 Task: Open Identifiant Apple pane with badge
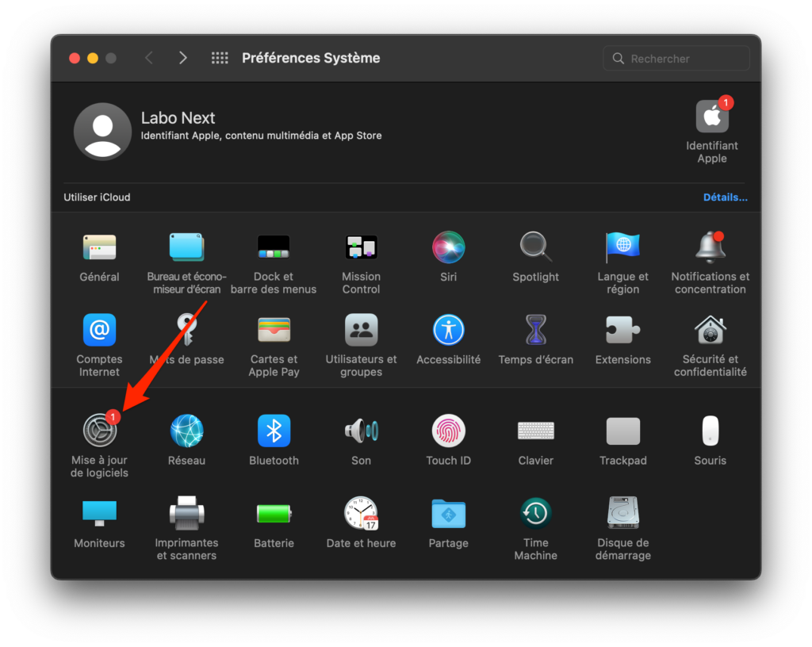[712, 117]
